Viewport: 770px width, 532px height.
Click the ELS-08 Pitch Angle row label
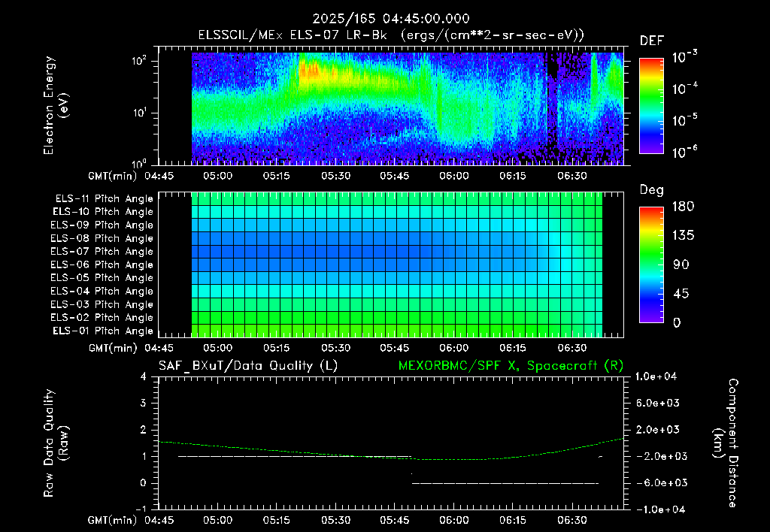coord(102,238)
